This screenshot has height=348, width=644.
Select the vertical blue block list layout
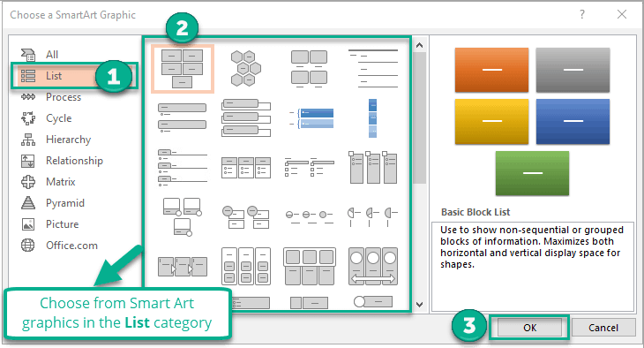click(372, 118)
